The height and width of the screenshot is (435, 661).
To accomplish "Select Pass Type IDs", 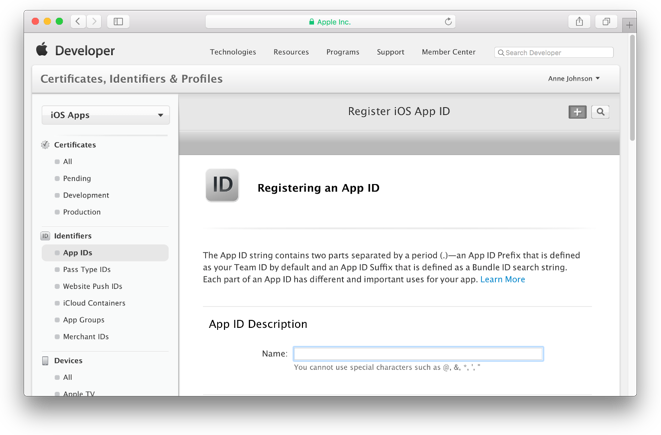I will [87, 269].
